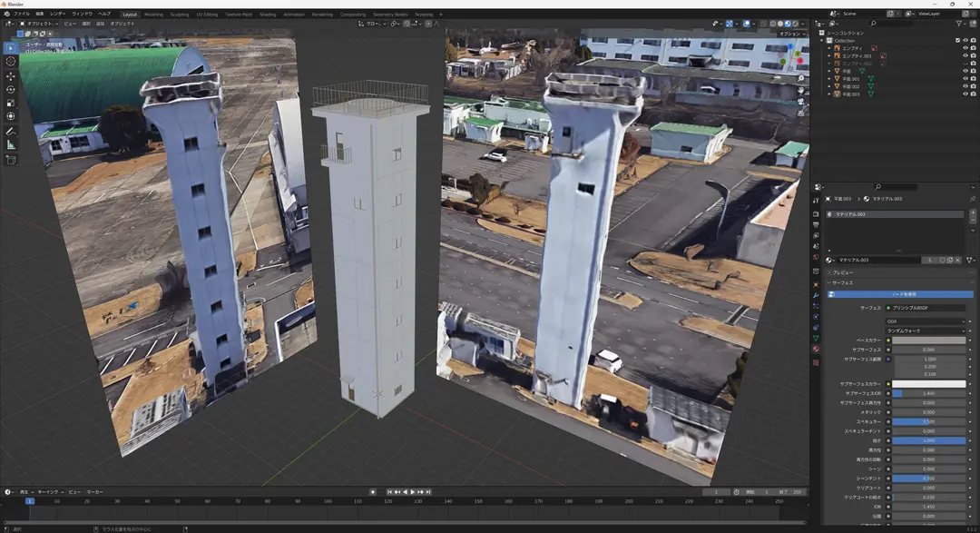Activate the Select Box tool
This screenshot has height=533, width=980.
11,48
